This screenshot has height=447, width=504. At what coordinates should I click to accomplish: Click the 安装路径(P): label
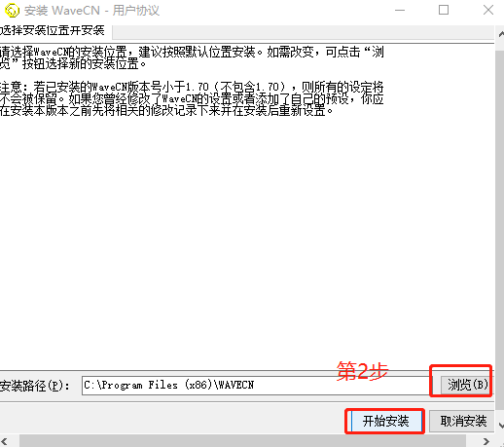[x=34, y=386]
